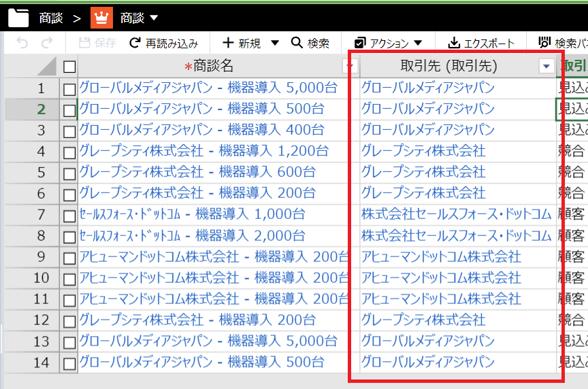Click the redo arrow icon
Image resolution: width=588 pixels, height=389 pixels.
click(47, 43)
